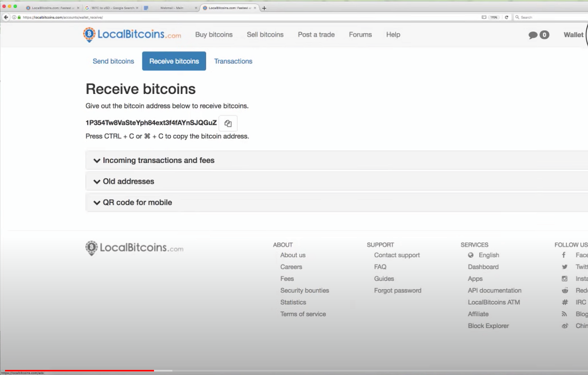
Task: Click the green padlock security icon
Action: (19, 17)
